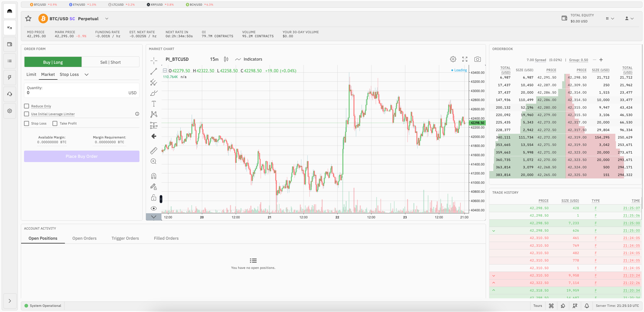Image resolution: width=644 pixels, height=312 pixels.
Task: Open the wallet icon in left sidebar
Action: [9, 44]
